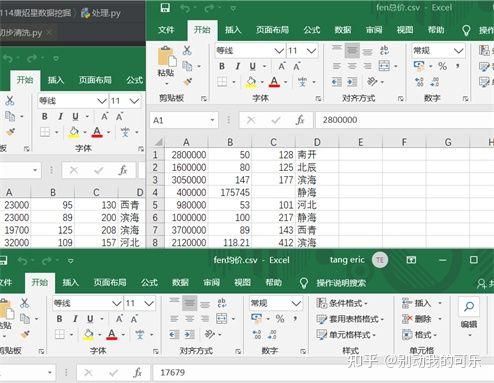This screenshot has width=494, height=383.
Task: Open 视图 tab in fen均价.csv window
Action: 242,283
